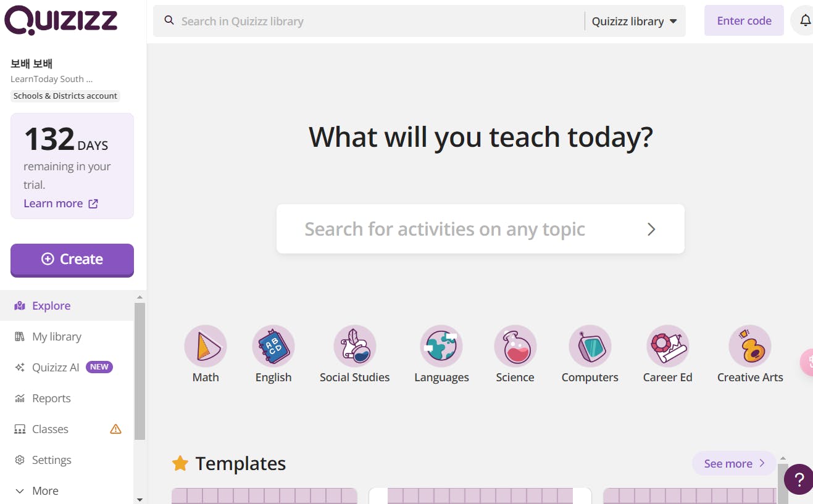Click the notification bell icon
Screen dimensions: 813x504
pyautogui.click(x=805, y=21)
